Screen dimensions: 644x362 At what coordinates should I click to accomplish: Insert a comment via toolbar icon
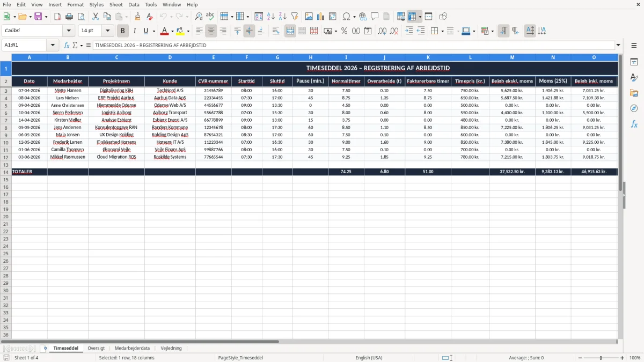(x=375, y=17)
